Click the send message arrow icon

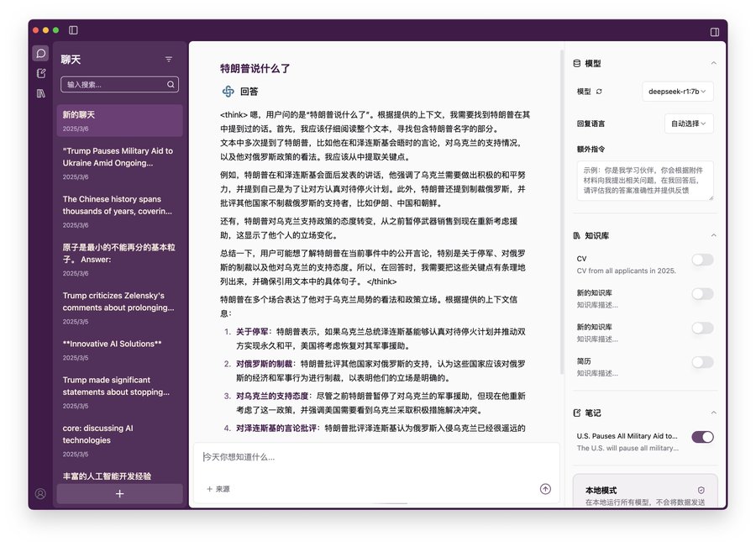(545, 489)
